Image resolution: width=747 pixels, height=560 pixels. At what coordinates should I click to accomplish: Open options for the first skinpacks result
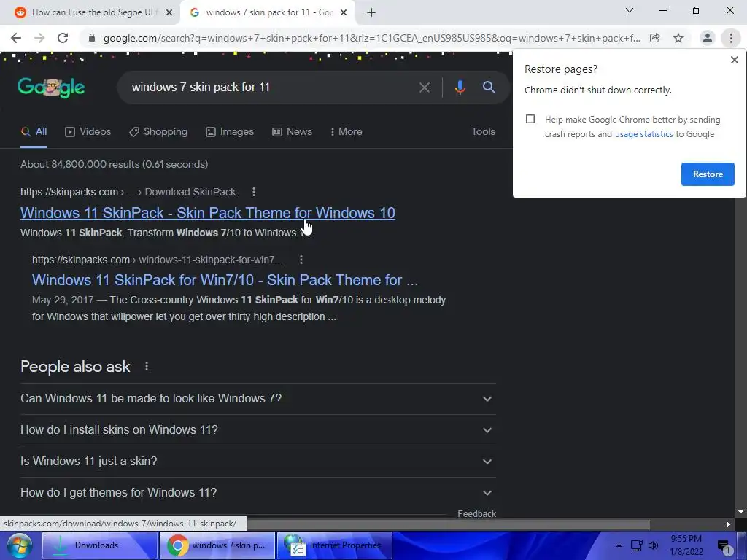[253, 192]
